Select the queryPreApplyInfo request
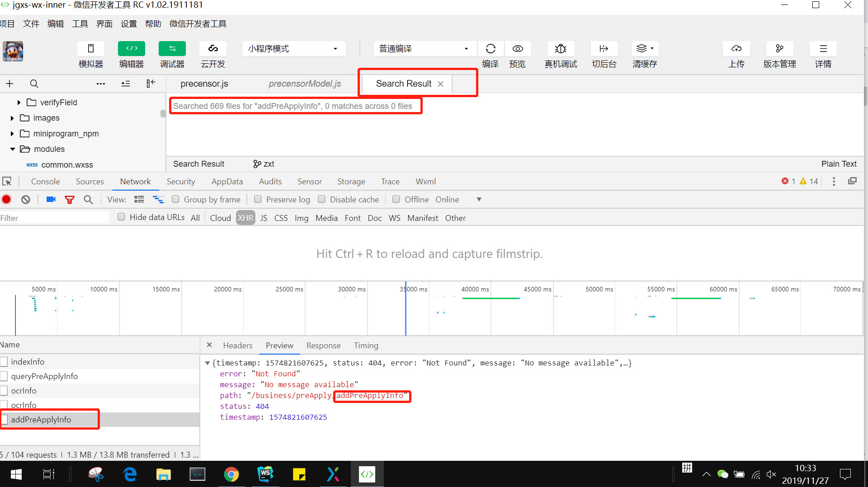Screen dimensions: 868x487 click(44, 376)
